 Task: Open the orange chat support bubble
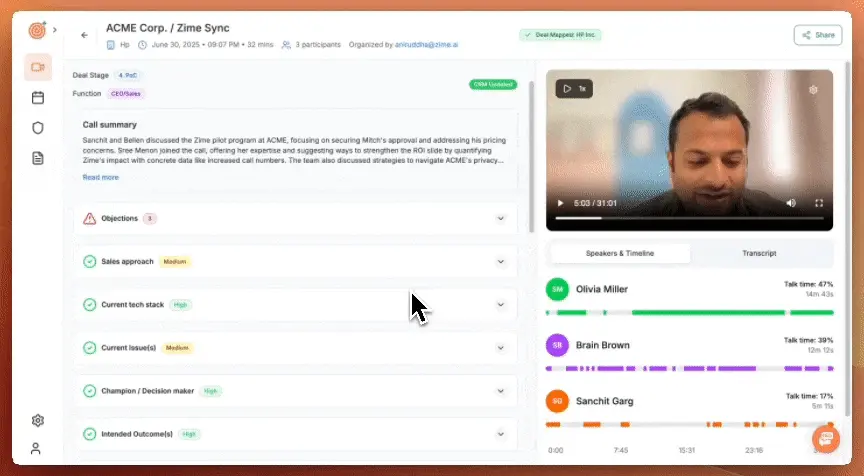pyautogui.click(x=826, y=439)
